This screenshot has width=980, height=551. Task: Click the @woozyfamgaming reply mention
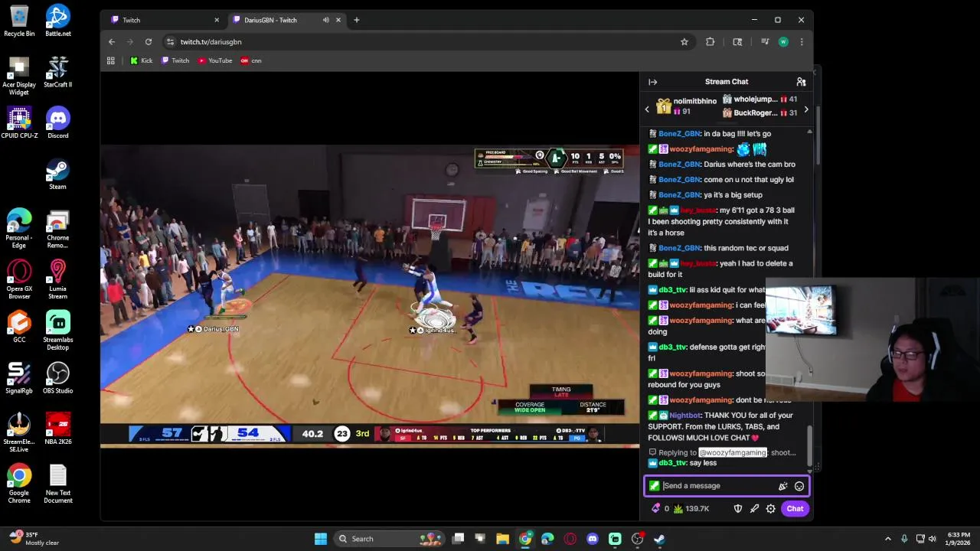click(733, 452)
